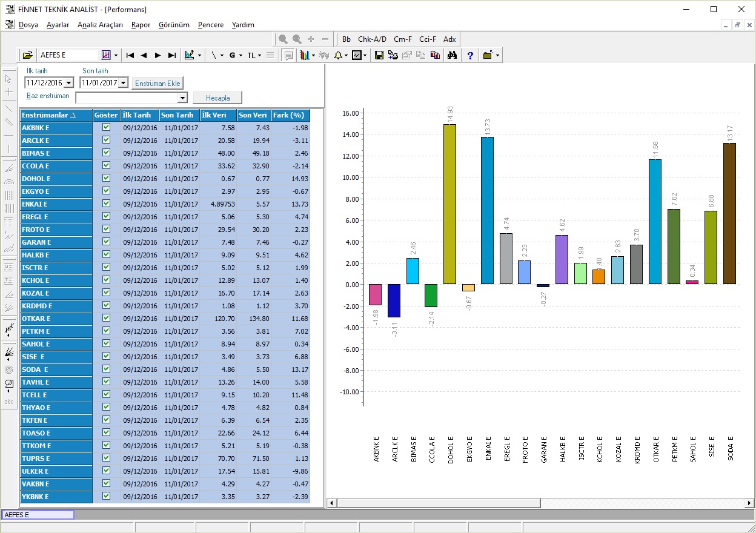
Task: Click the TL currency toolbar button
Action: [x=251, y=55]
